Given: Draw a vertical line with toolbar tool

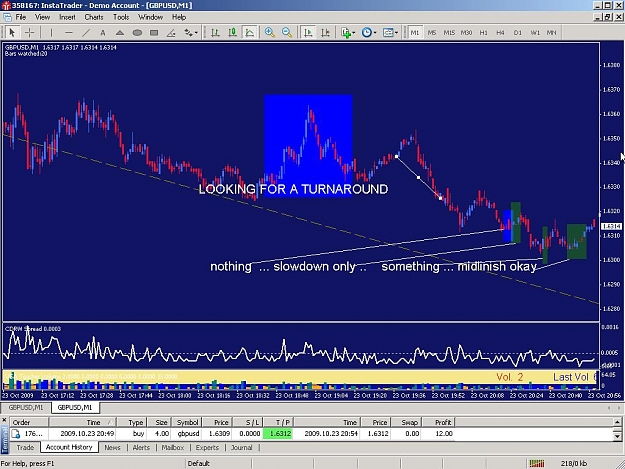Looking at the screenshot, I should 51,32.
